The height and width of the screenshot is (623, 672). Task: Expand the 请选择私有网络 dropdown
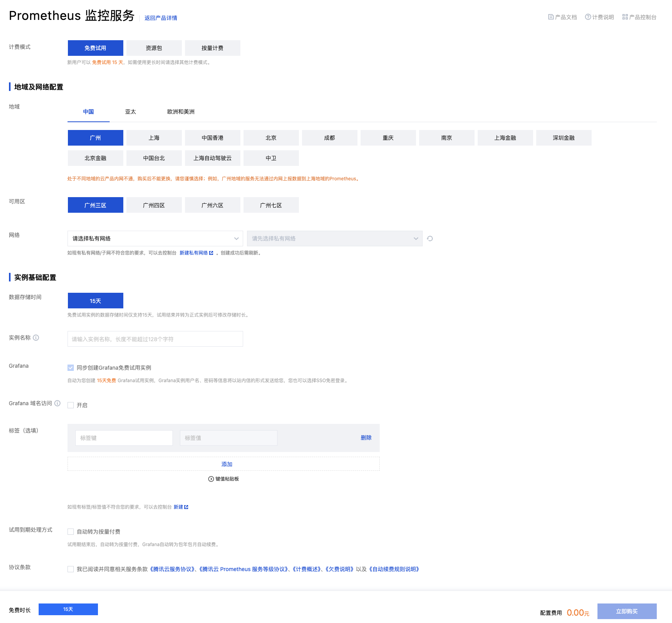[155, 239]
